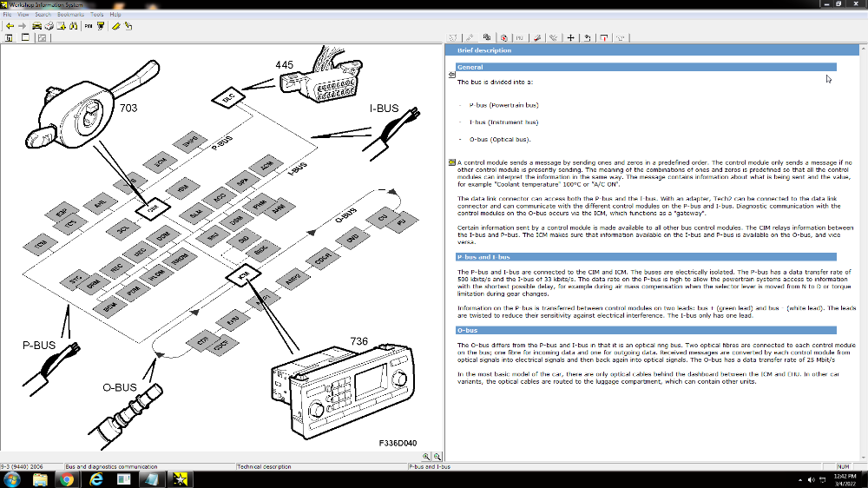Click the yellow highlighter pen icon
This screenshot has width=868, height=488.
[115, 26]
